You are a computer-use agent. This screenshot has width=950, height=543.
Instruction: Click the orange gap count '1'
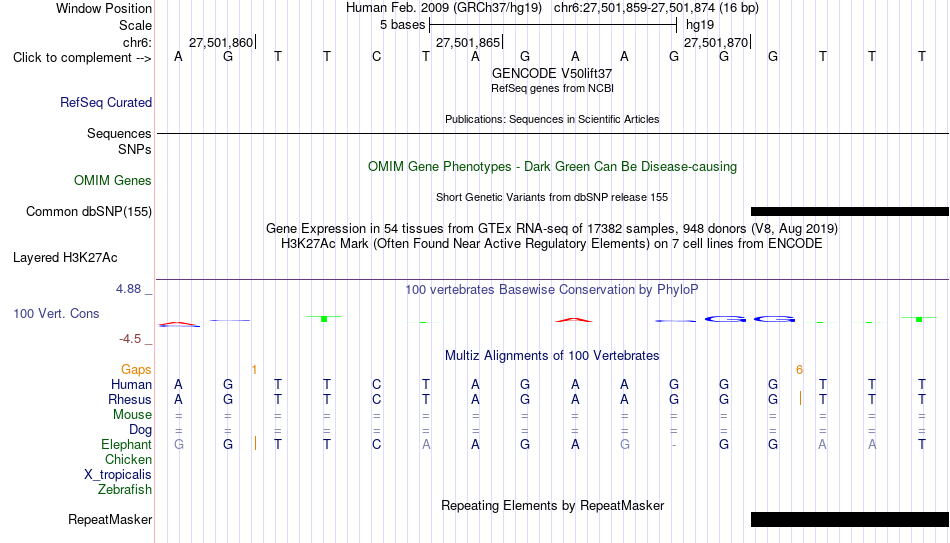pyautogui.click(x=254, y=370)
